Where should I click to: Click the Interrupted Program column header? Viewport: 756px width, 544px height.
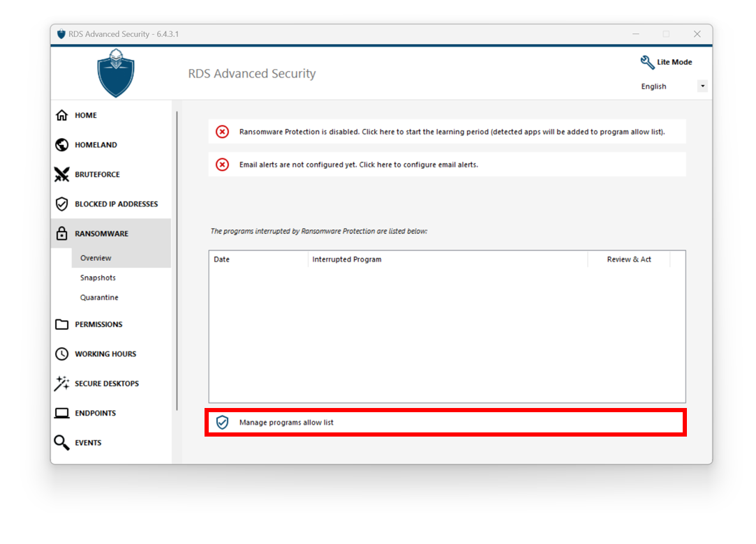click(x=448, y=259)
